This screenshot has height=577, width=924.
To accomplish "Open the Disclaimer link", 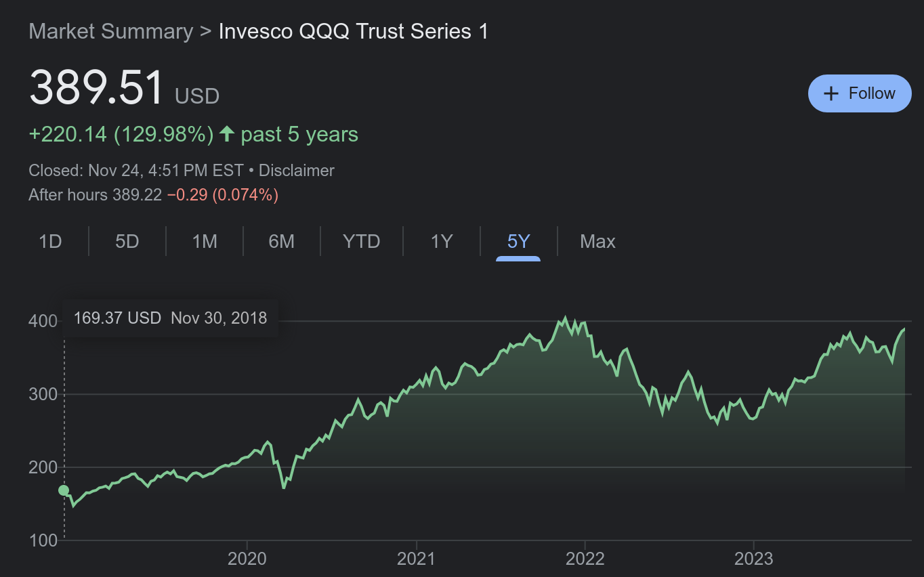I will [296, 171].
